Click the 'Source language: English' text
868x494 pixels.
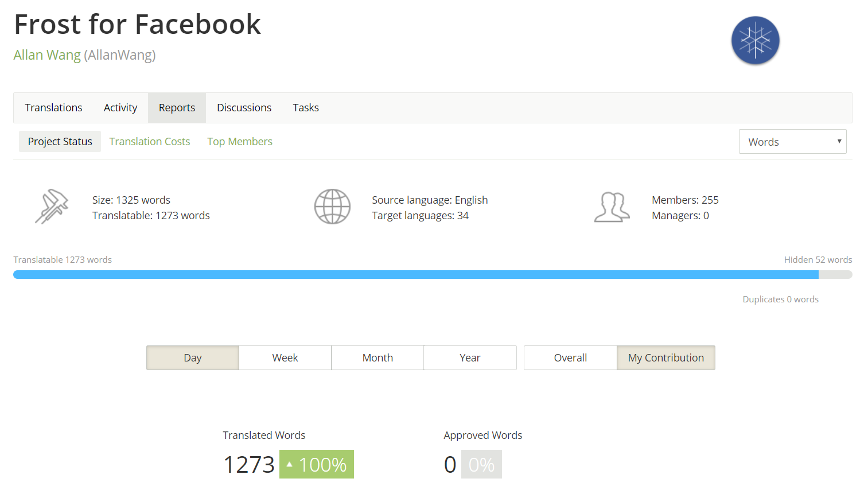coord(430,200)
